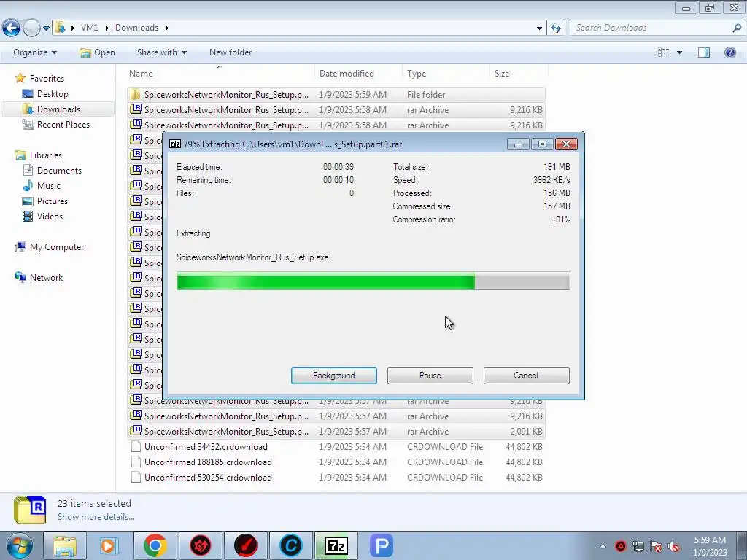The height and width of the screenshot is (560, 747).
Task: Open Explorer help
Action: pyautogui.click(x=729, y=52)
